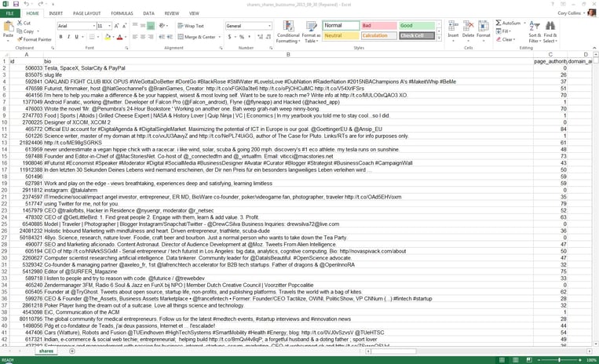Switch to the PAGE LAYOUT tab
The height and width of the screenshot is (364, 599).
(86, 13)
